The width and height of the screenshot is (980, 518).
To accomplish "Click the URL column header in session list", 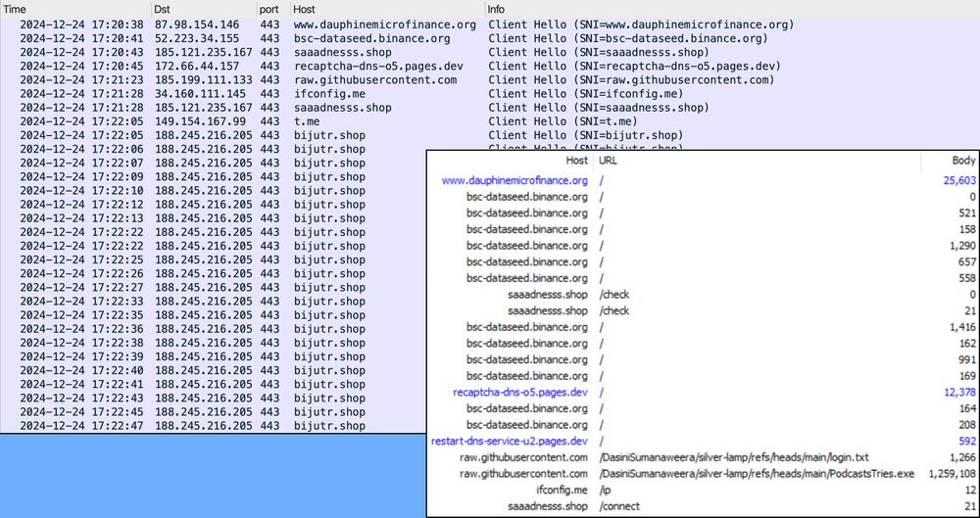I will coord(757,161).
